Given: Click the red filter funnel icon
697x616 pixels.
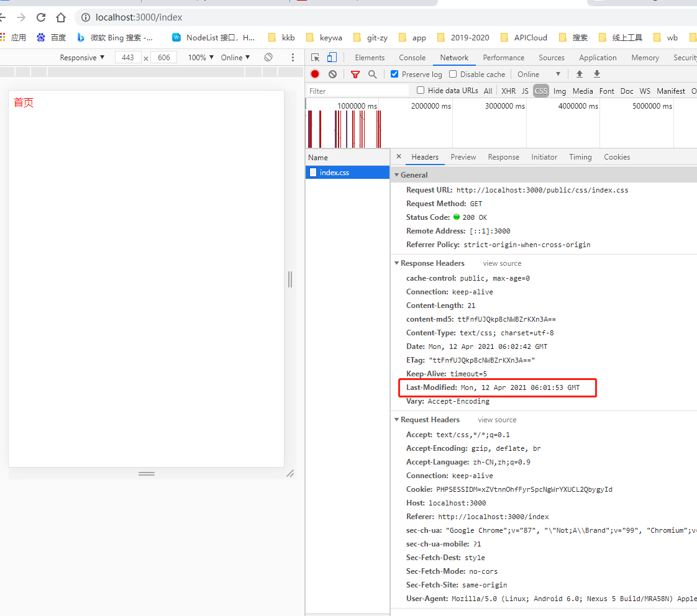Looking at the screenshot, I should (355, 75).
